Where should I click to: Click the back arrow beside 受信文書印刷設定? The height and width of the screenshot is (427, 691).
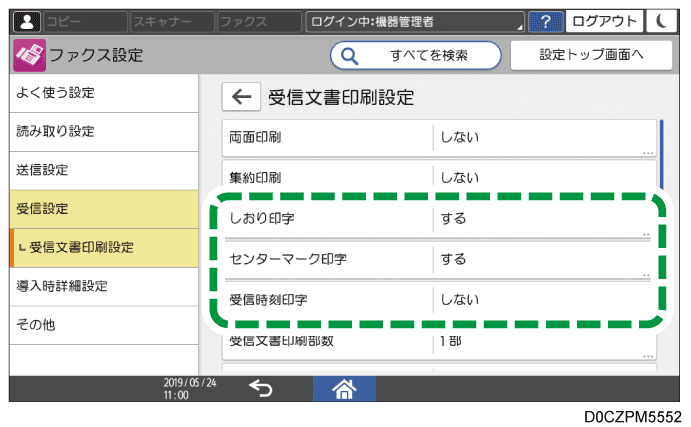pyautogui.click(x=241, y=97)
